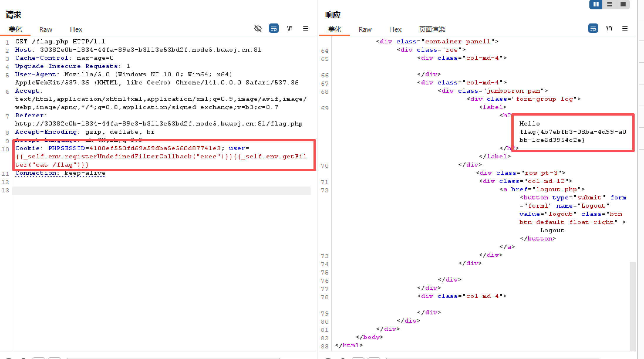This screenshot has width=644, height=359.
Task: Click the GET /flag.php HTTP/1.1 request line
Action: 60,42
